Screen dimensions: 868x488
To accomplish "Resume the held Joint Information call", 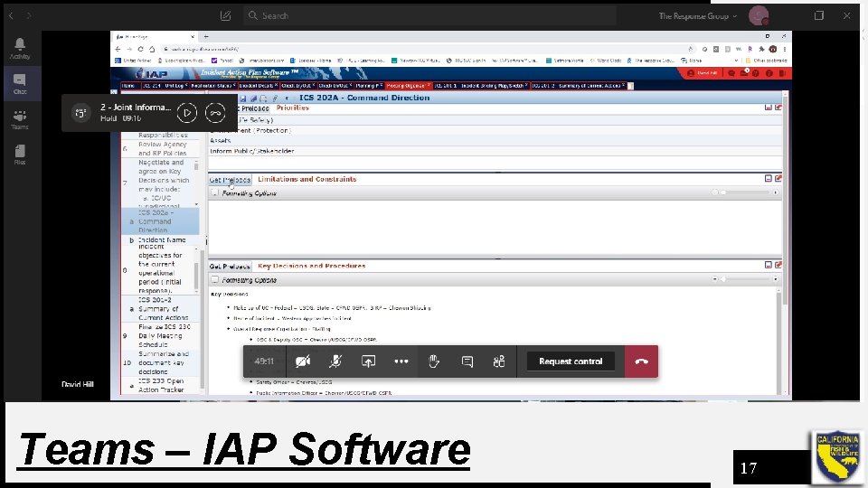I will (187, 113).
